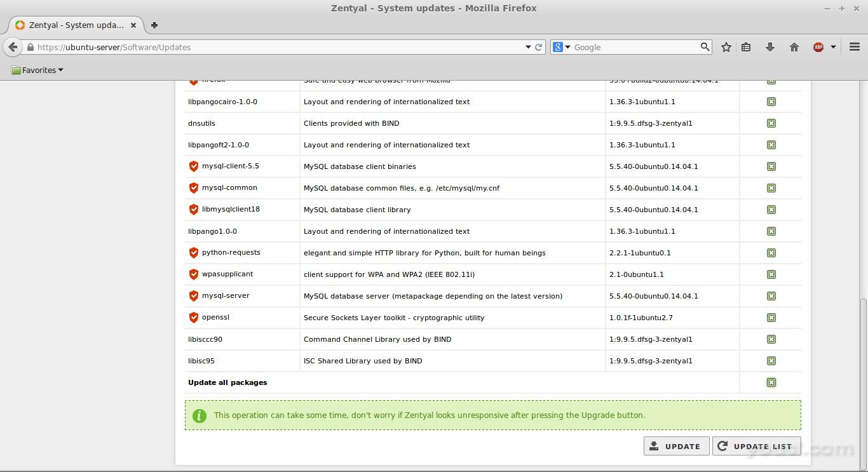Toggle the checkbox for mysql-common
868x472 pixels.
(x=771, y=188)
